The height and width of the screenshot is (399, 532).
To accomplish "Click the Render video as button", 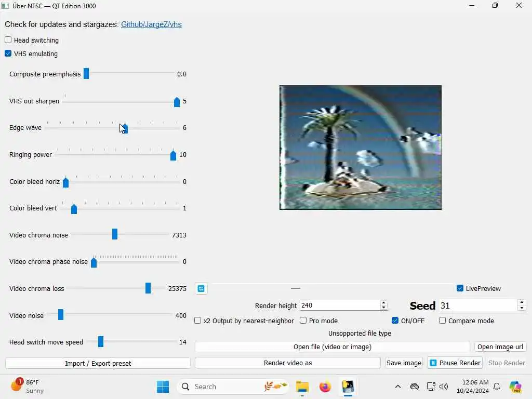I will coord(288,363).
